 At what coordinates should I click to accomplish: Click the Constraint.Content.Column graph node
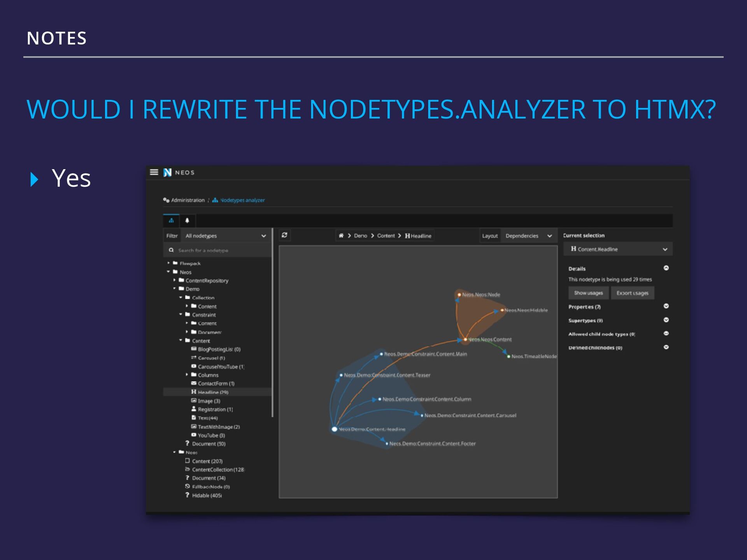pyautogui.click(x=380, y=399)
